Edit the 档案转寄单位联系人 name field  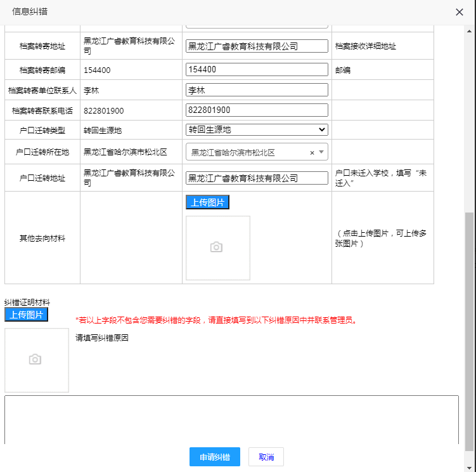[x=257, y=90]
